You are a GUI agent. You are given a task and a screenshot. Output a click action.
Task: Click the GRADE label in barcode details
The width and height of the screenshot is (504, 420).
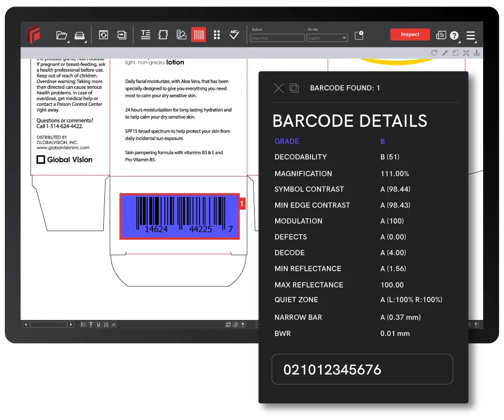click(287, 141)
